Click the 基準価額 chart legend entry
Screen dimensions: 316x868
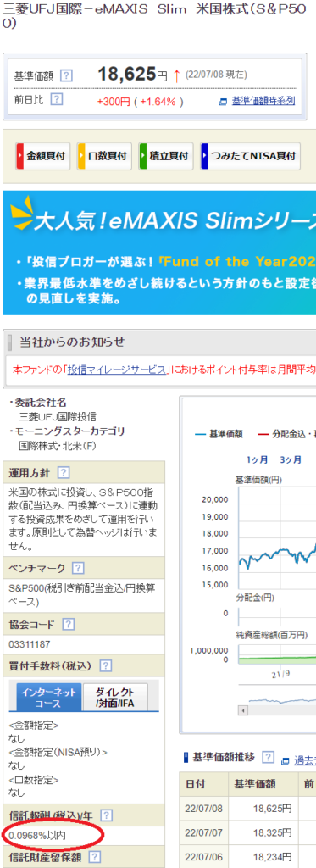pyautogui.click(x=219, y=434)
